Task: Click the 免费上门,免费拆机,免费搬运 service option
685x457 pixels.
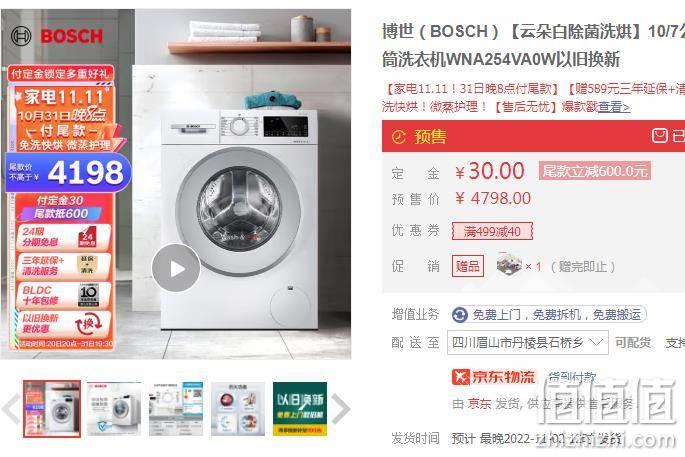Action: point(549,315)
